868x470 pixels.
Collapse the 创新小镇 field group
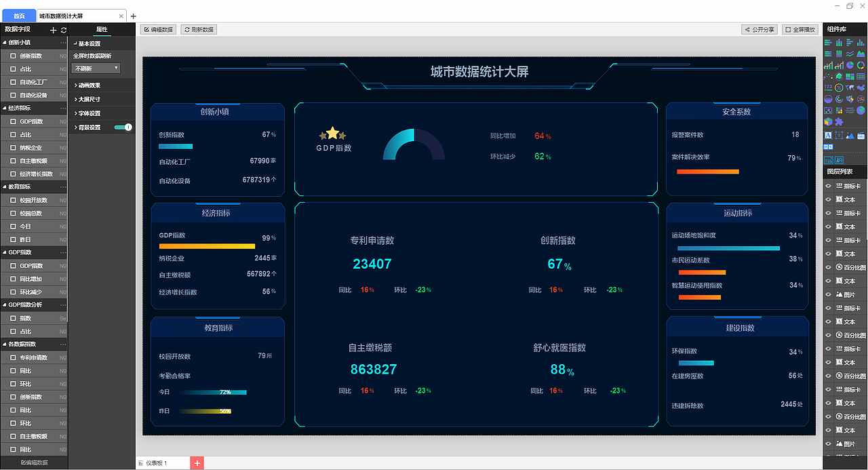click(x=5, y=42)
